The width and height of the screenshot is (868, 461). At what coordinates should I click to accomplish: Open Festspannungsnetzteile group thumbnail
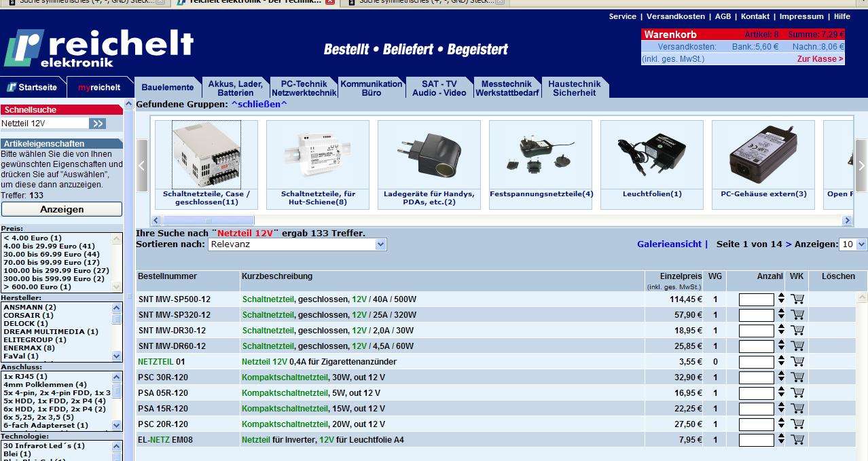[x=541, y=156]
